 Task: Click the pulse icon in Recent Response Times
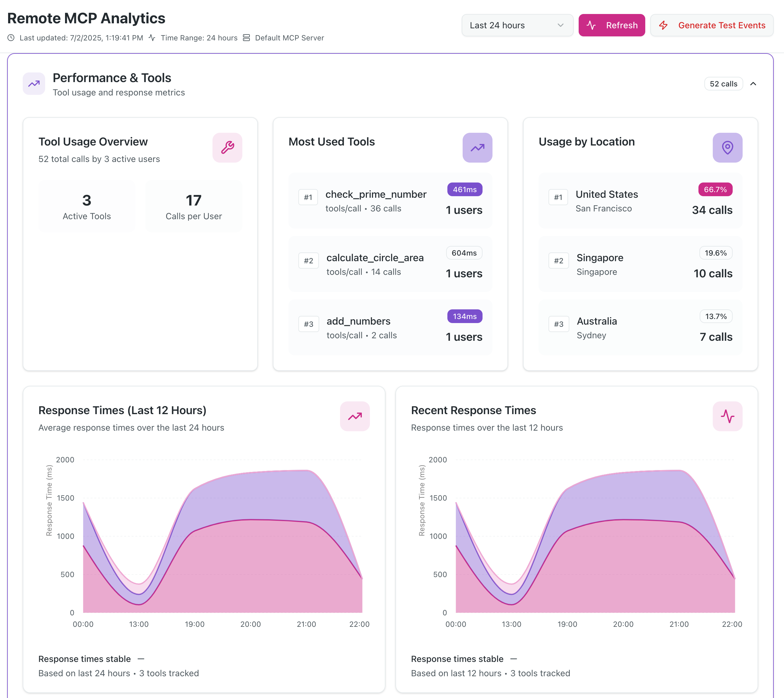point(728,416)
